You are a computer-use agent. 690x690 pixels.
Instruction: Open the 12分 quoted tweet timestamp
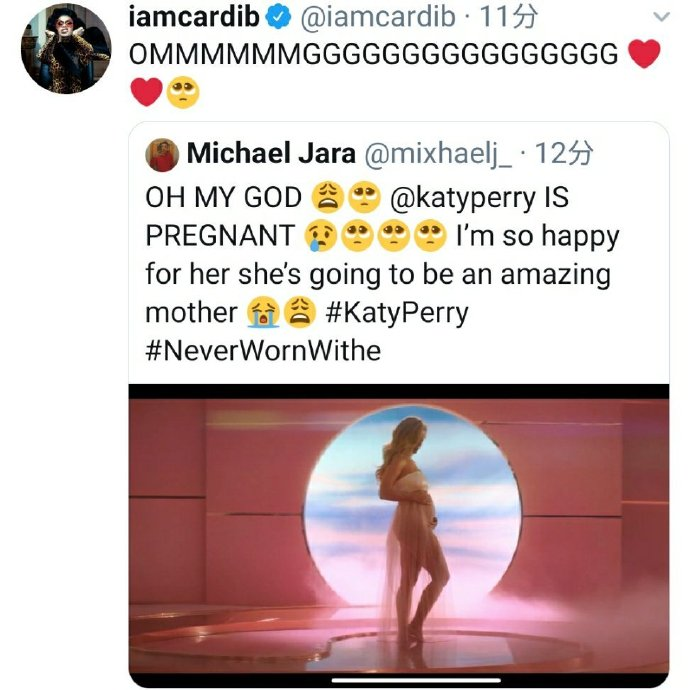[x=565, y=154]
